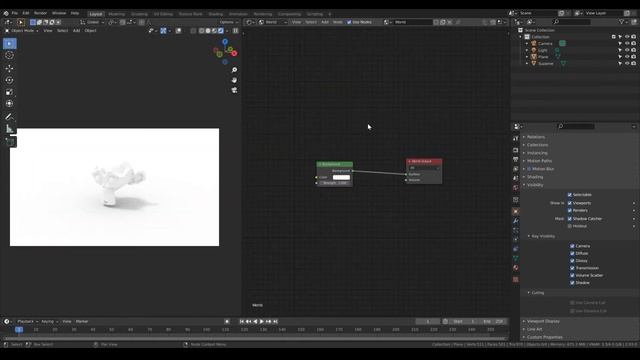Disable Plane in renders via camera icon
The height and width of the screenshot is (360, 640).
[633, 57]
